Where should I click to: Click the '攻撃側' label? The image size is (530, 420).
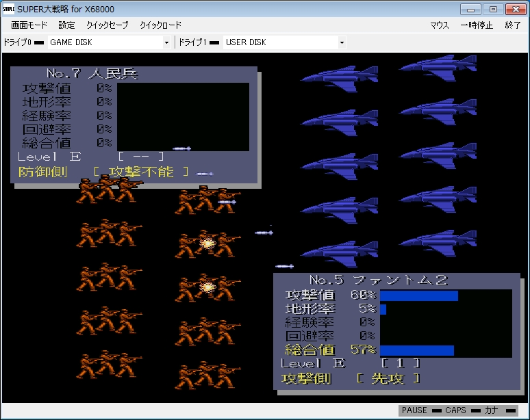coord(306,378)
